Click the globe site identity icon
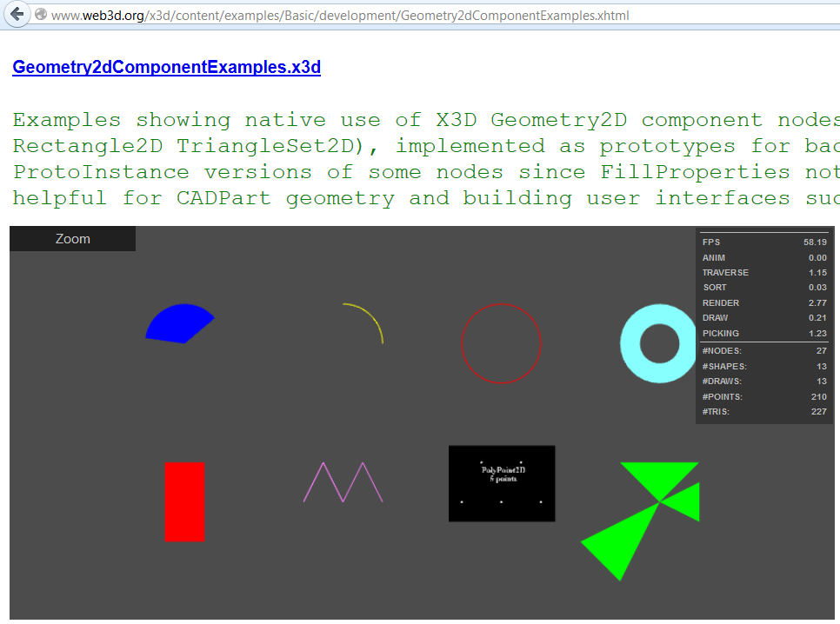This screenshot has width=840, height=624. (40, 15)
